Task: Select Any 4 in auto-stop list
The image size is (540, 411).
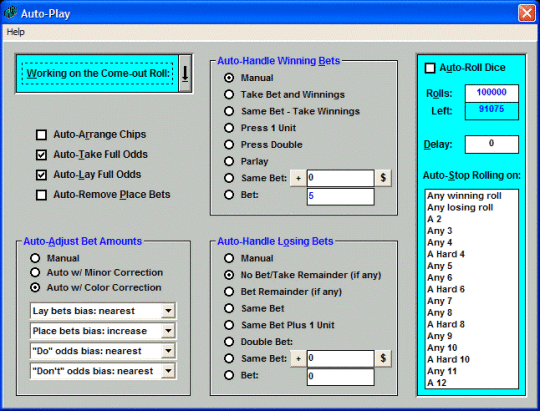Action: pos(471,243)
